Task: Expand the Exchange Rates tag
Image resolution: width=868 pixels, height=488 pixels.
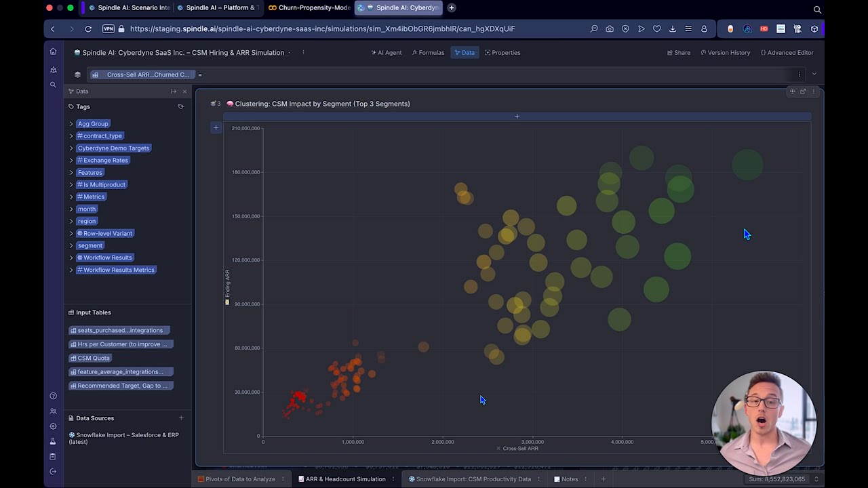Action: pyautogui.click(x=71, y=161)
